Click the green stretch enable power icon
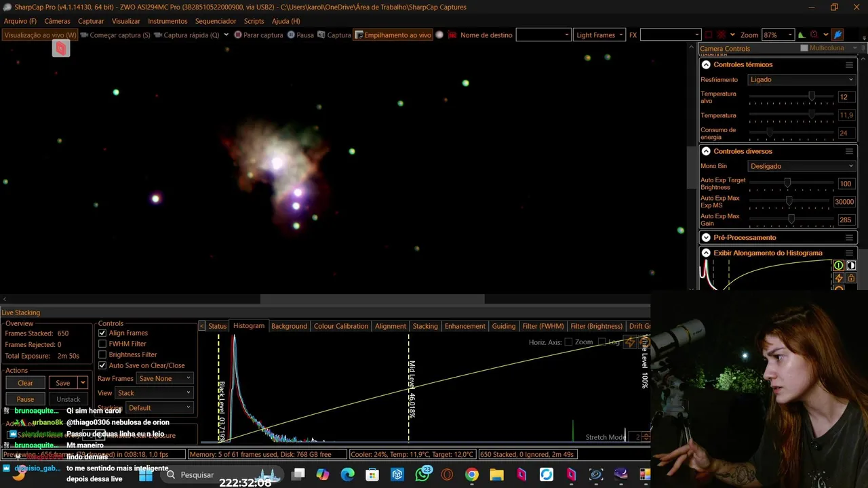868x488 pixels. pyautogui.click(x=839, y=265)
